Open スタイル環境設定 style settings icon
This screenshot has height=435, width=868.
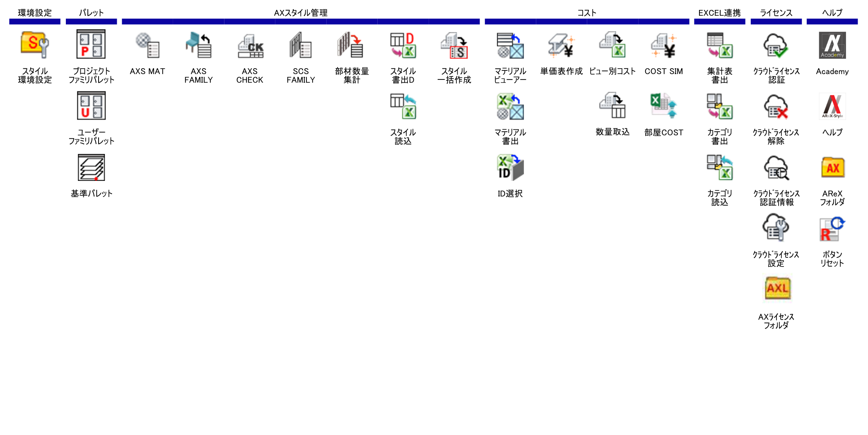point(35,45)
